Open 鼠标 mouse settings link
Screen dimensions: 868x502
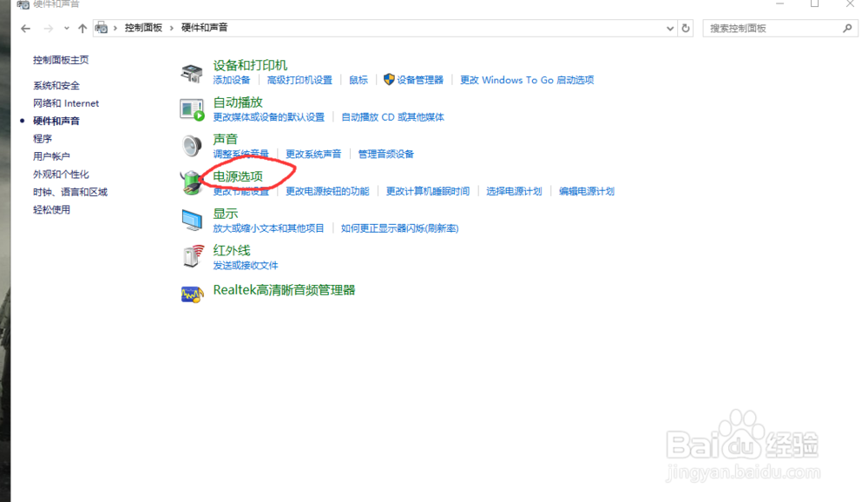click(358, 80)
